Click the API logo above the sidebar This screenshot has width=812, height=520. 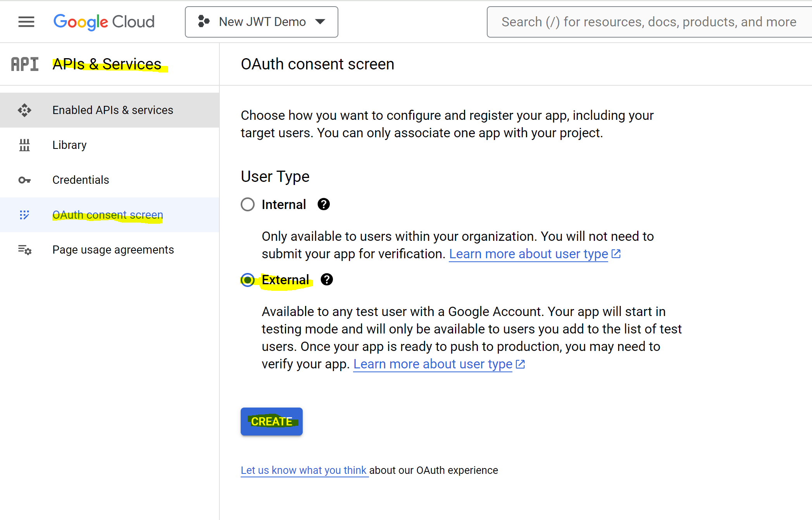(x=24, y=64)
